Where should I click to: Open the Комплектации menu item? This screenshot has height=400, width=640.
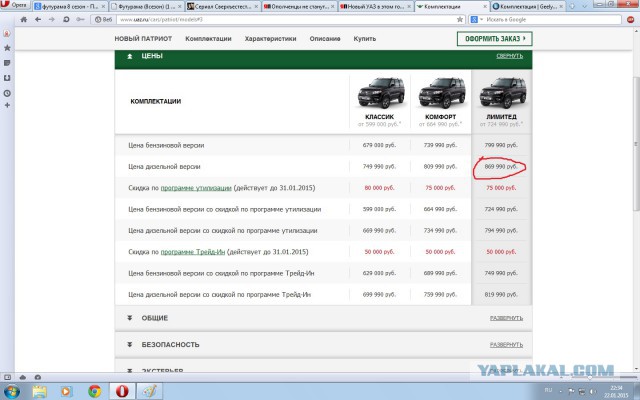(208, 39)
